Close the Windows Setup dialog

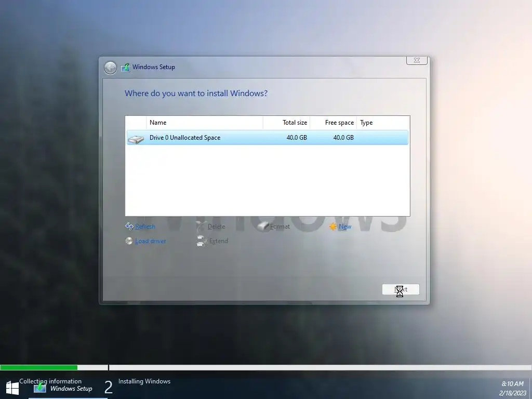417,60
